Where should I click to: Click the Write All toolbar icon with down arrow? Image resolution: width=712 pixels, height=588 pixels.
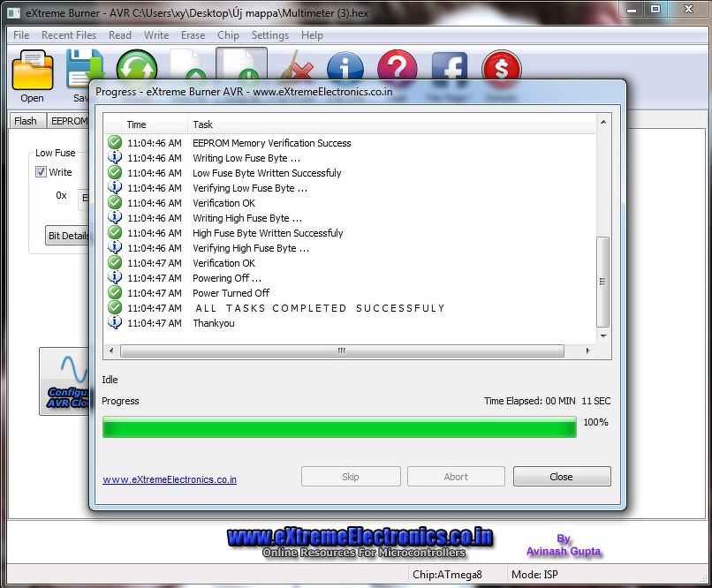point(241,64)
